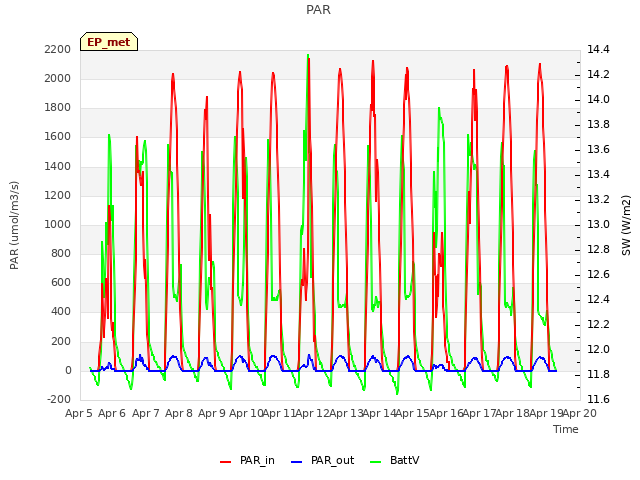640x480 pixels.
Task: Click the -200 left axis value
Action: 59,399
